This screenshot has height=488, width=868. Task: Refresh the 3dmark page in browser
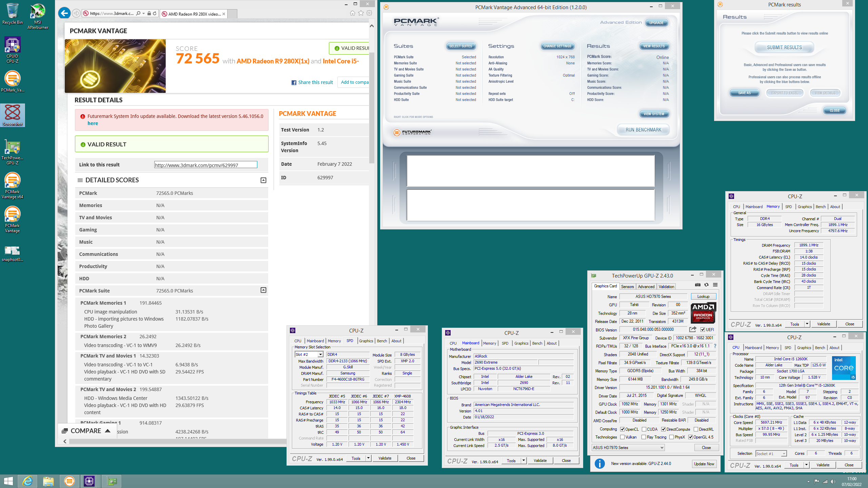(x=155, y=14)
